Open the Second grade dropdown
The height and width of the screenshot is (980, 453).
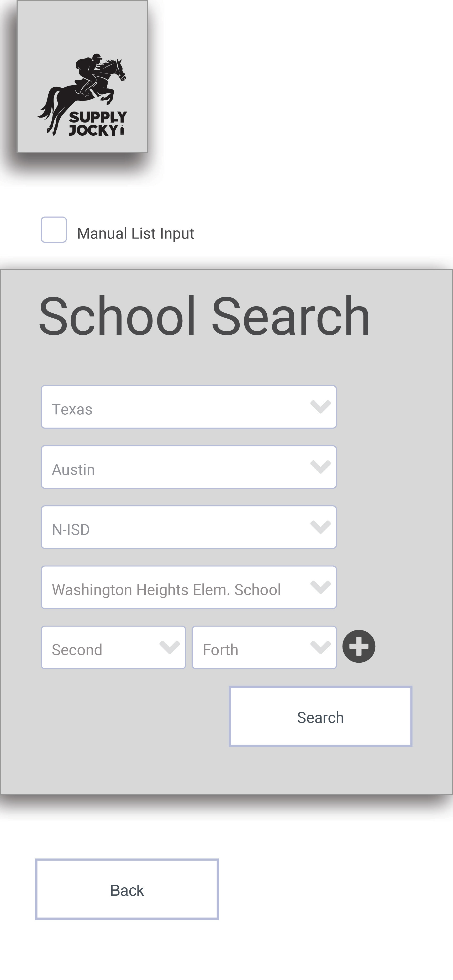click(113, 647)
